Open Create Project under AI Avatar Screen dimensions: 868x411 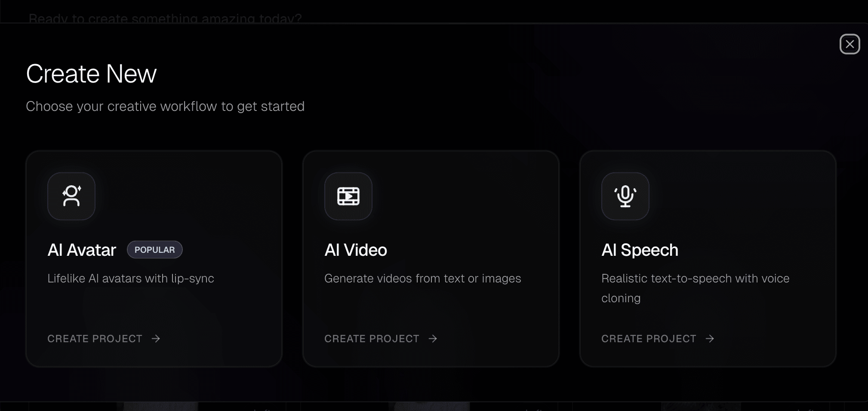point(95,339)
